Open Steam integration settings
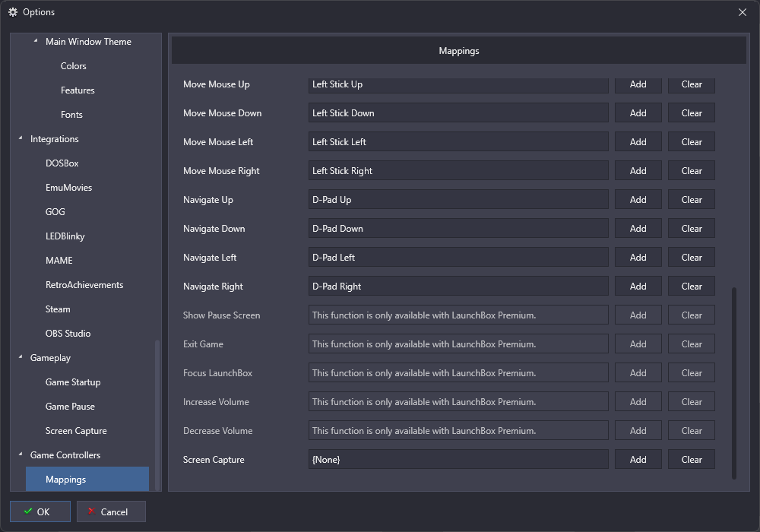Screen dimensions: 760x532 [x=58, y=309]
